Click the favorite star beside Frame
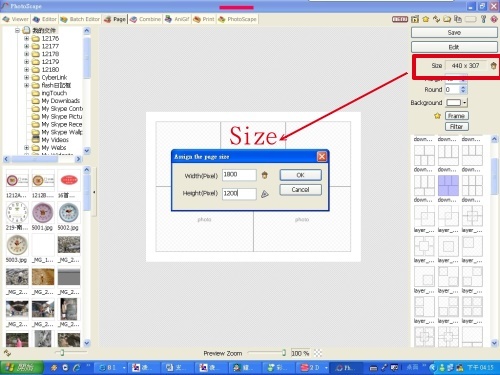This screenshot has height=375, width=500. pyautogui.click(x=437, y=116)
